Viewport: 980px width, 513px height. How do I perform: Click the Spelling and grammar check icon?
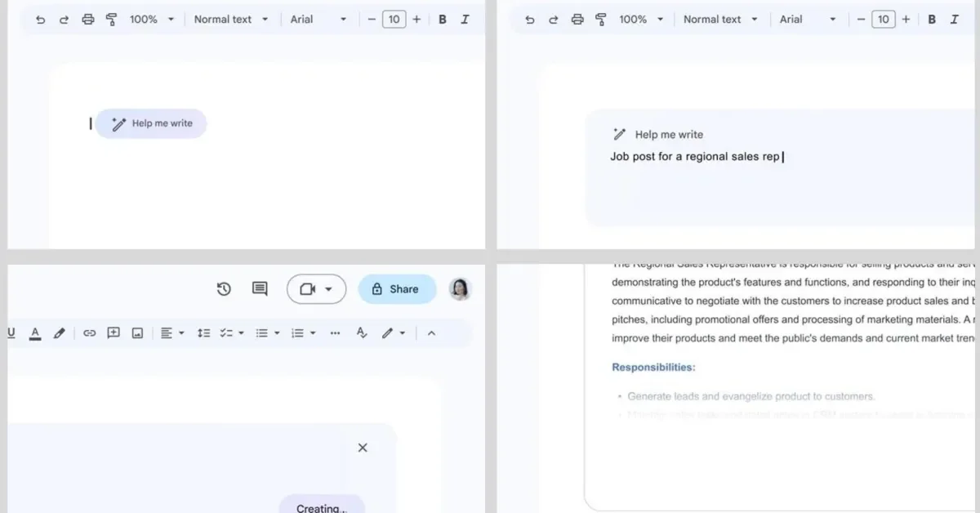coord(361,332)
